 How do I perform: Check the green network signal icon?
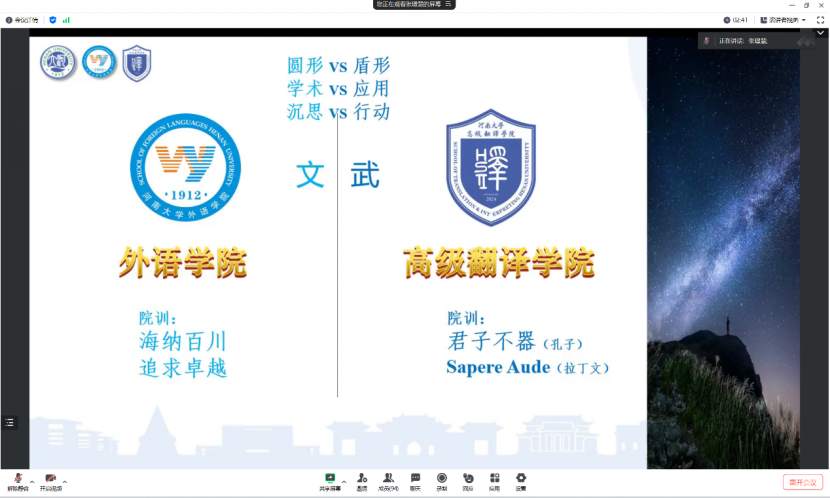66,20
